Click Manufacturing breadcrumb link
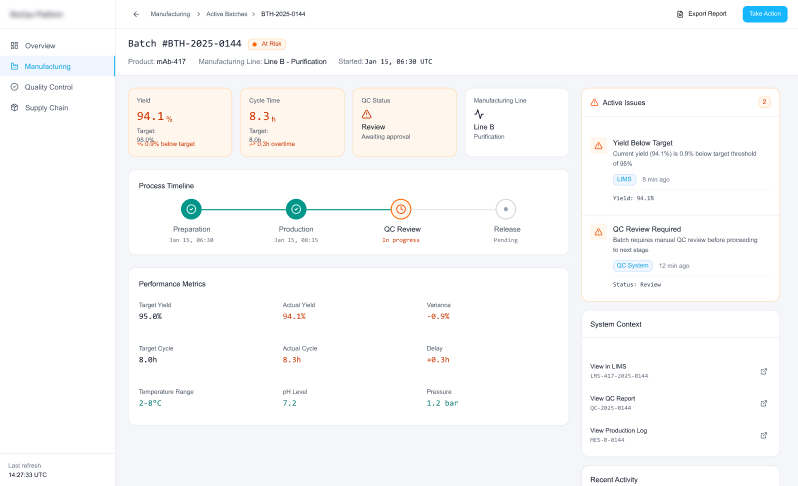 (169, 14)
